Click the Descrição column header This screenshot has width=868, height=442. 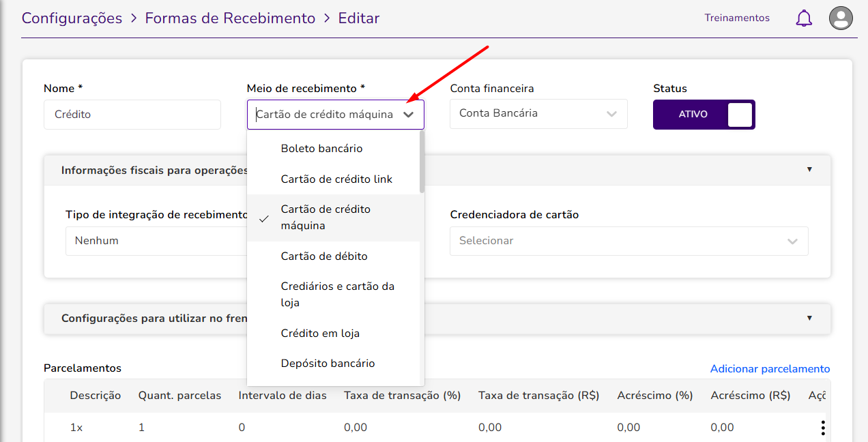pos(96,396)
